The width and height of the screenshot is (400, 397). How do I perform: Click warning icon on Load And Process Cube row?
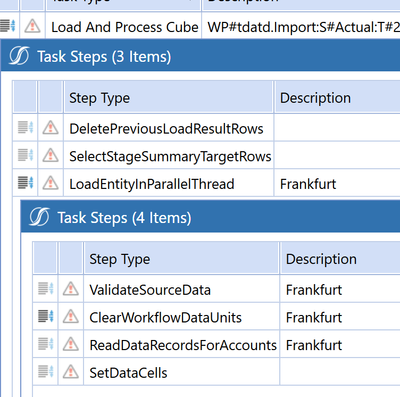point(32,26)
